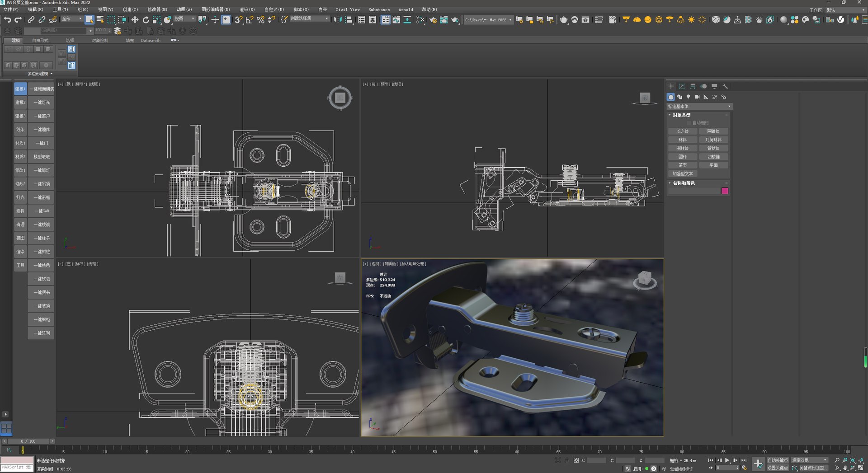The height and width of the screenshot is (473, 868).
Task: Open the Utilities panel wrench icon
Action: (725, 86)
